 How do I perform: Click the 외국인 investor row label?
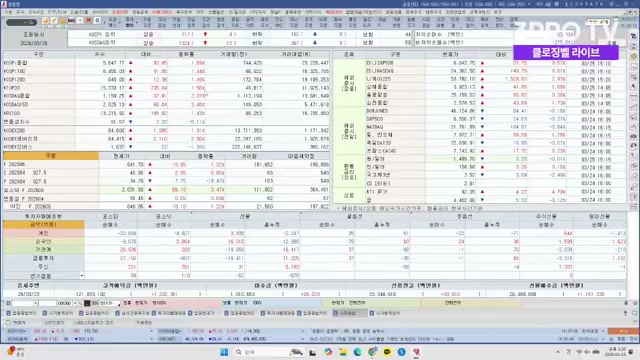(x=43, y=241)
